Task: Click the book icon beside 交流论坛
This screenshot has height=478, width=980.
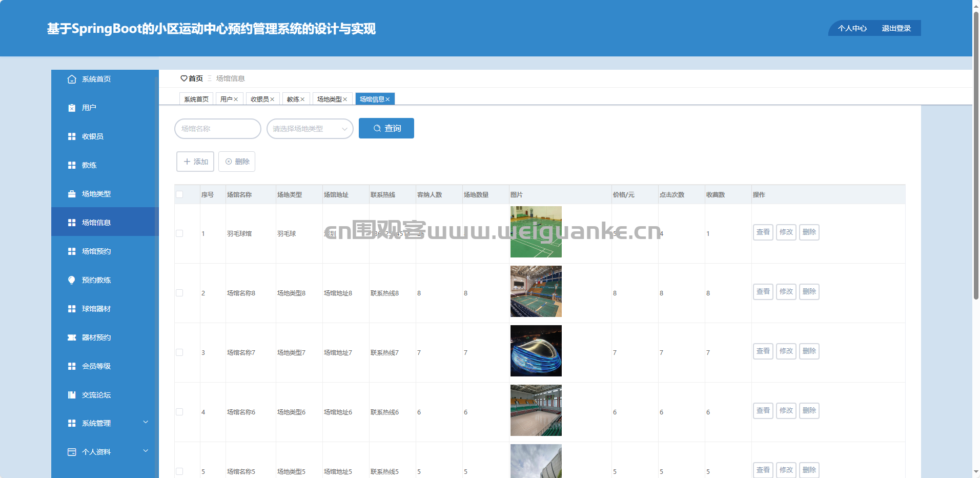Action: point(72,395)
